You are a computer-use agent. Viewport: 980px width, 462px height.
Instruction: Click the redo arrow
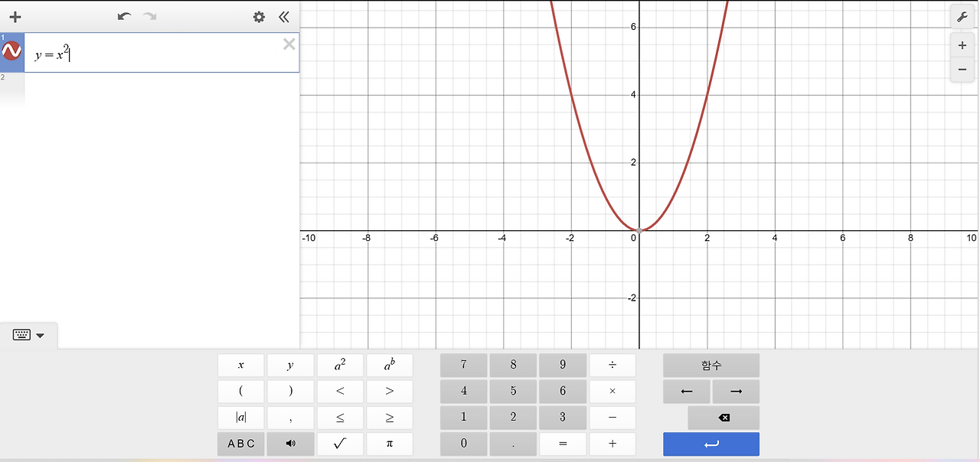tap(149, 16)
